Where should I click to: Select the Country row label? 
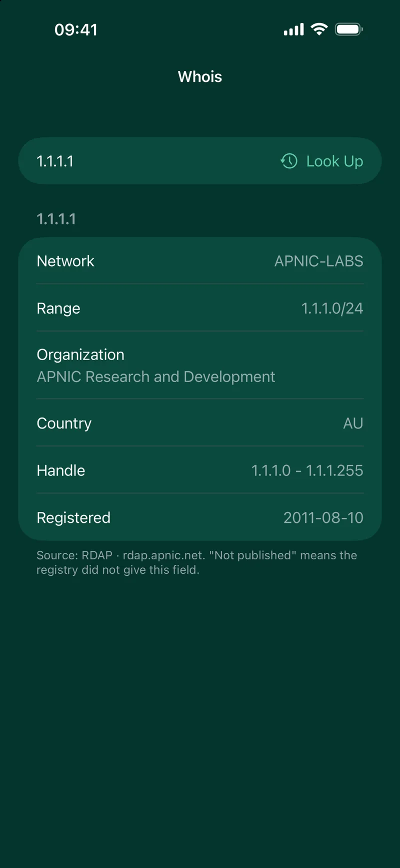[x=64, y=423]
